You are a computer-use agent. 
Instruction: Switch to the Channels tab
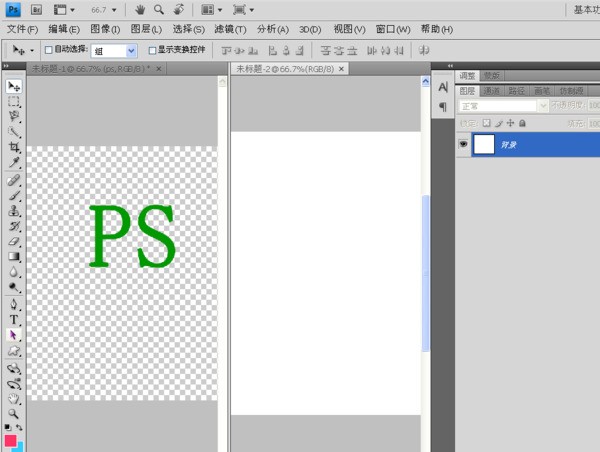pos(491,91)
